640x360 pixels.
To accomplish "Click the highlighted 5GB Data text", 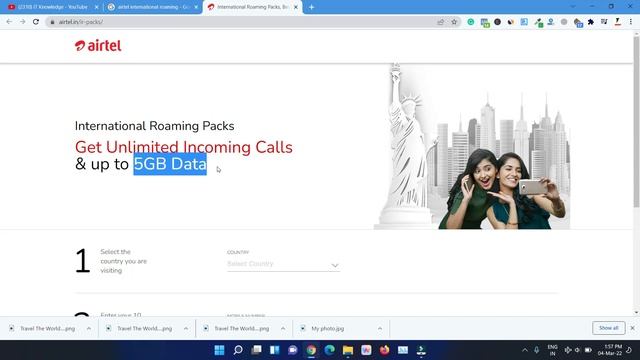I will click(x=170, y=164).
